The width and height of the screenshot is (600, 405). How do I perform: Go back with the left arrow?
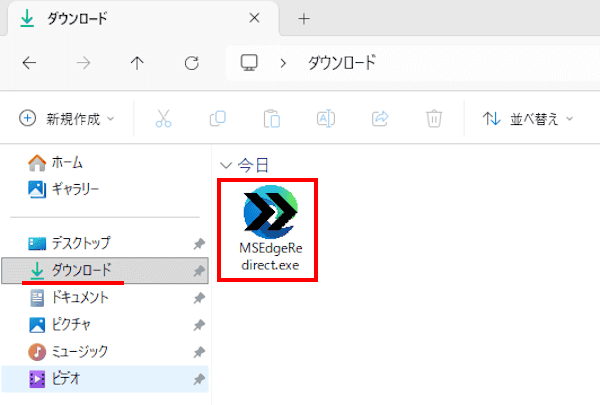(x=30, y=63)
